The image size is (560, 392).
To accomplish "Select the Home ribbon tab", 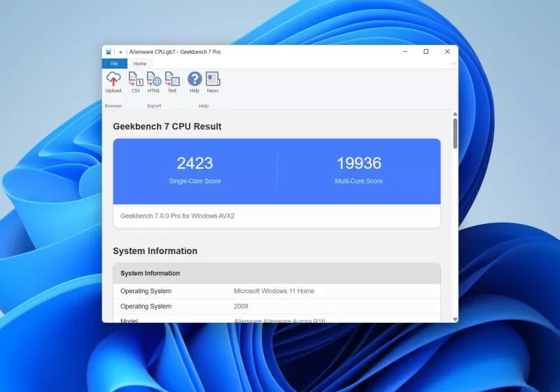I will tap(139, 64).
